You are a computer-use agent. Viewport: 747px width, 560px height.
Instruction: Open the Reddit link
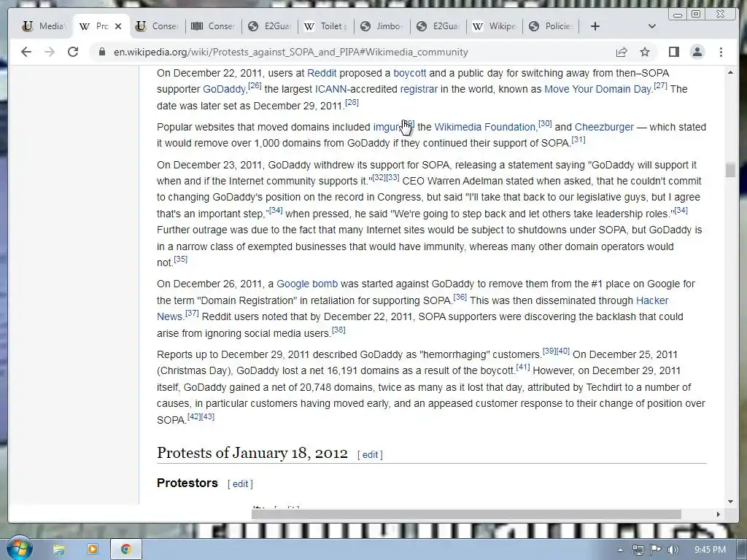pos(322,73)
